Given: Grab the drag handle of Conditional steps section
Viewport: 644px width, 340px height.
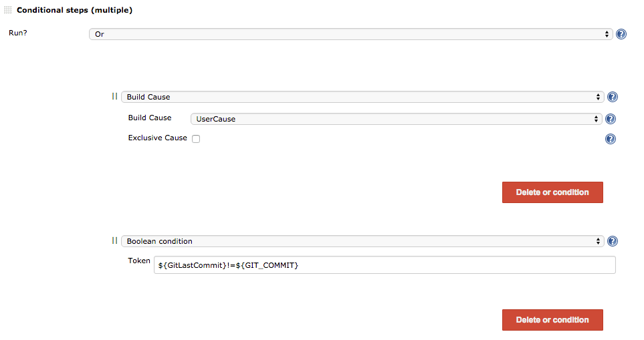Looking at the screenshot, I should point(8,10).
